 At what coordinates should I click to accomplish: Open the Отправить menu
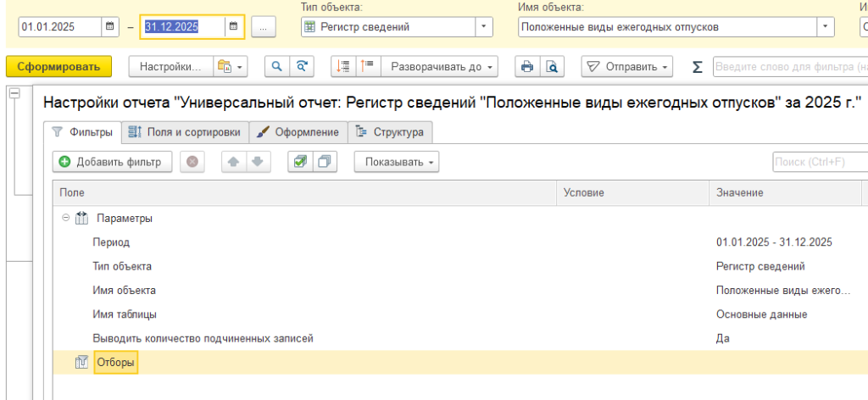pos(628,66)
